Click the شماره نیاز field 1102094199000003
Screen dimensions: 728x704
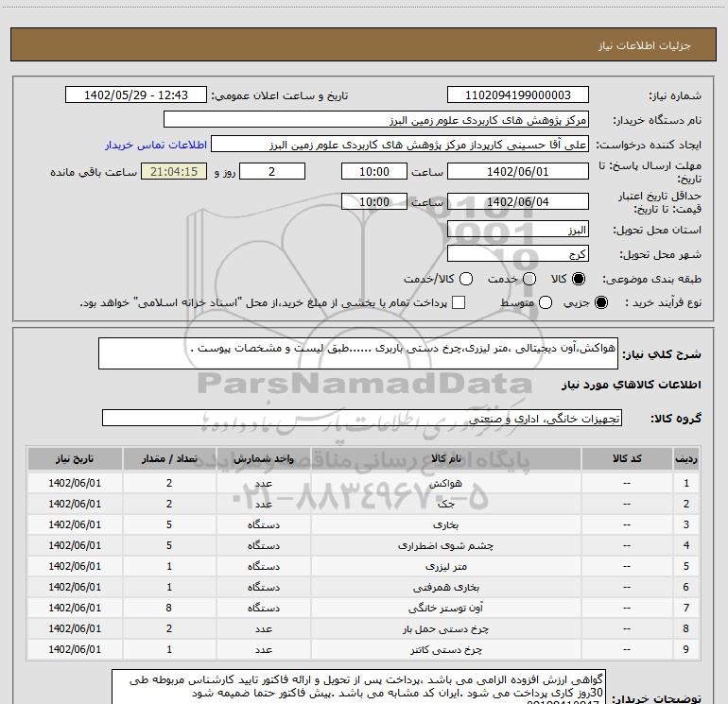[x=518, y=95]
